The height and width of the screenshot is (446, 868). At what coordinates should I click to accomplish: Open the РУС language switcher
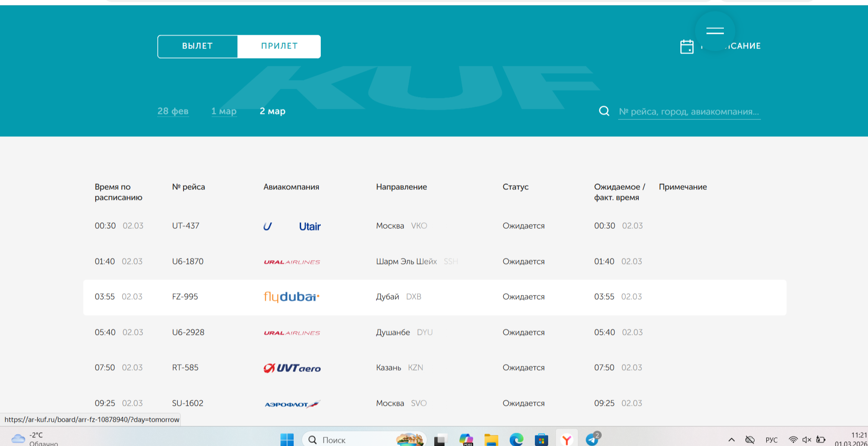coord(771,440)
